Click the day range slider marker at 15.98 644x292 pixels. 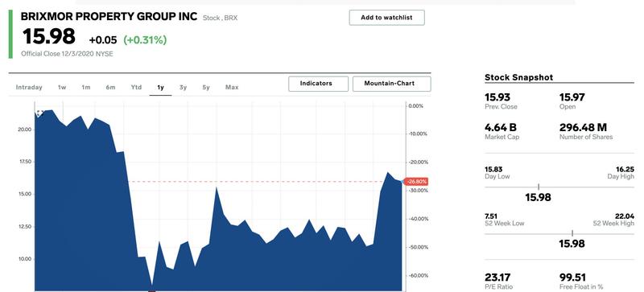tap(539, 187)
